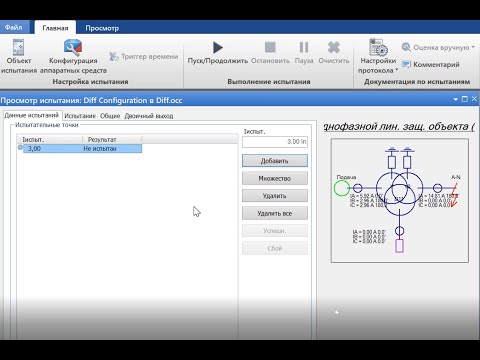Viewport: 480px width, 360px height.
Task: Click the Успешн. button
Action: [275, 231]
